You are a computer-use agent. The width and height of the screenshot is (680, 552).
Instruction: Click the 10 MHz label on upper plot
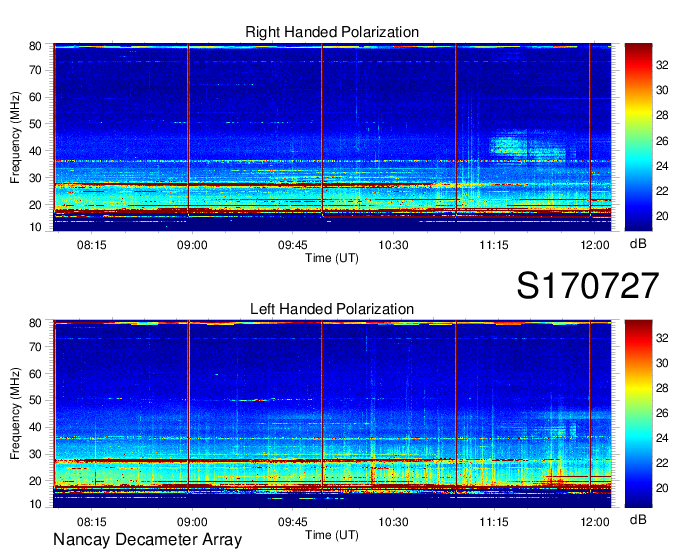[x=35, y=227]
